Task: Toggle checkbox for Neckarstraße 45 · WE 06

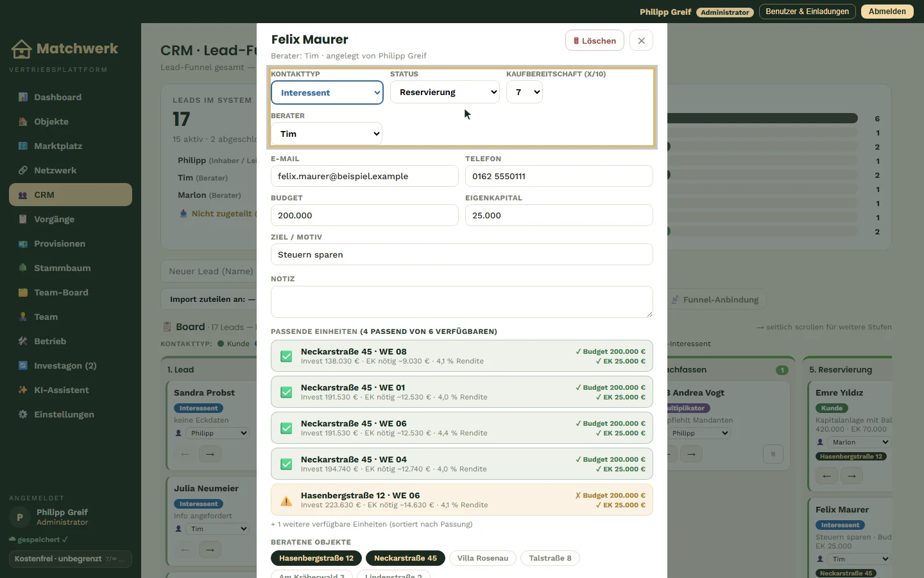Action: 286,428
